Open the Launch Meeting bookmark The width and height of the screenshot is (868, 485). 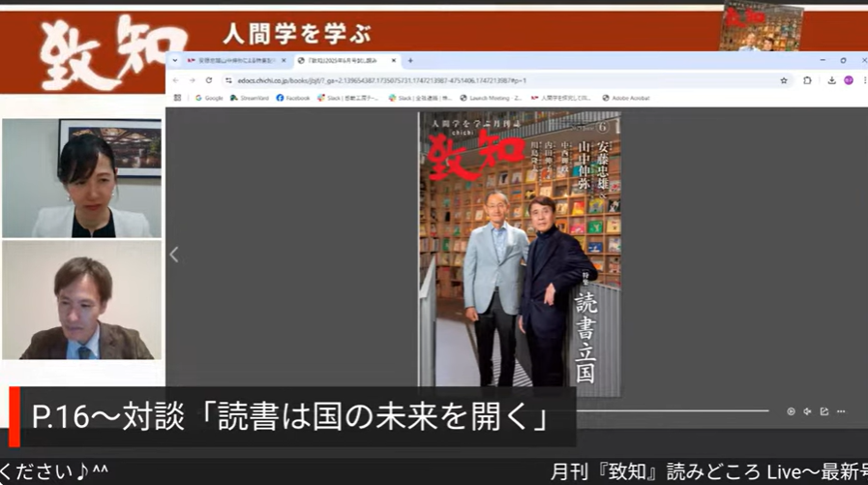(491, 98)
